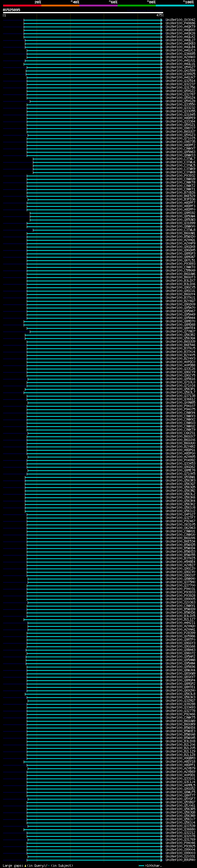
Task: Open hit UniRef100_Q563J2
Action: click(180, 511)
